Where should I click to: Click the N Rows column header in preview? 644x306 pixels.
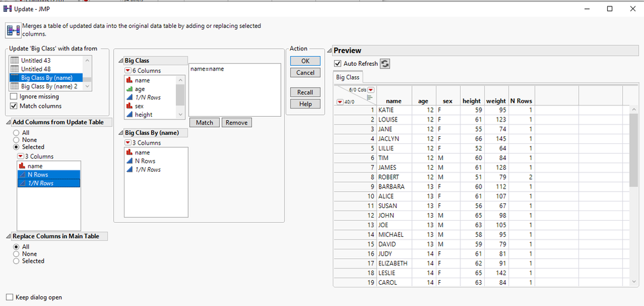tap(522, 101)
